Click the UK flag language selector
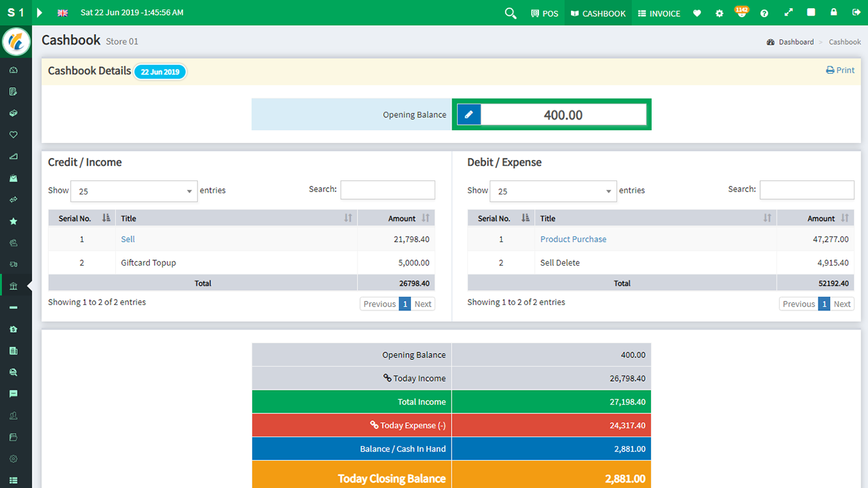This screenshot has height=488, width=868. tap(62, 12)
